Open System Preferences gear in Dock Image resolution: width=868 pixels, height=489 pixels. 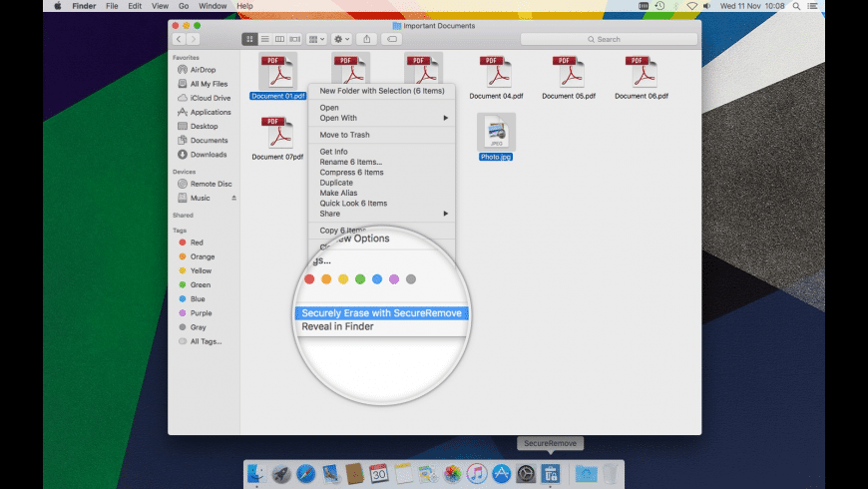coord(526,473)
